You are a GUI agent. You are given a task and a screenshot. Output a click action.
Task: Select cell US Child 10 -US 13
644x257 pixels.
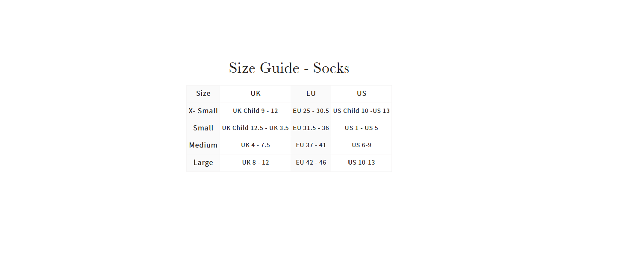coord(362,111)
